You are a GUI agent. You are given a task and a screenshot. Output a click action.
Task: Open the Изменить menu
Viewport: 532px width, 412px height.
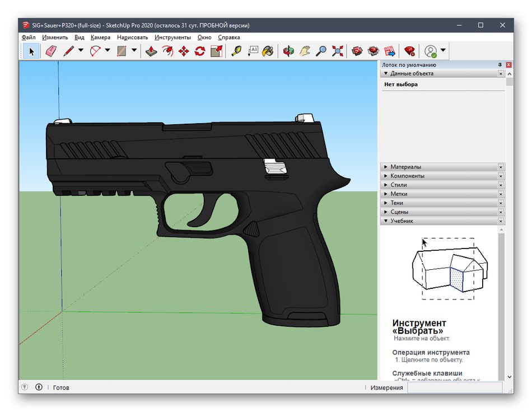point(55,38)
